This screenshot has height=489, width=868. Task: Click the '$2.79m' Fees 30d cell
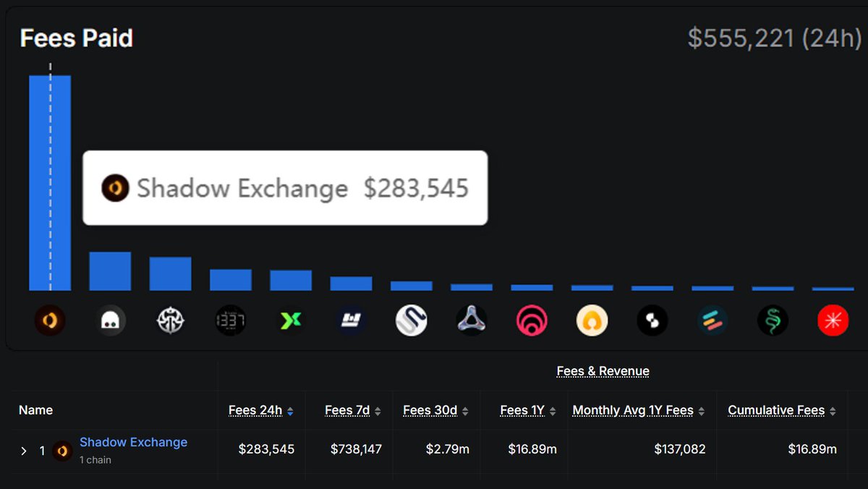448,449
